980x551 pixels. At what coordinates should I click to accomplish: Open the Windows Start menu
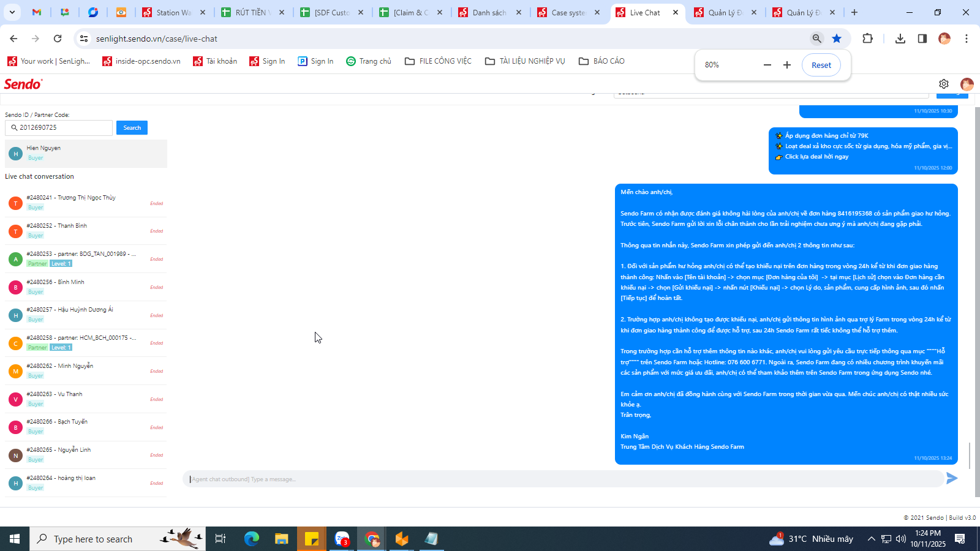[x=15, y=539]
